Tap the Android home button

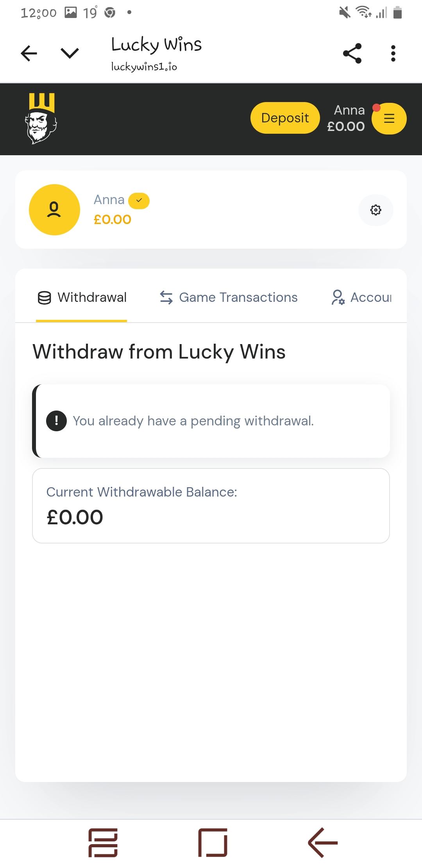coord(213,842)
